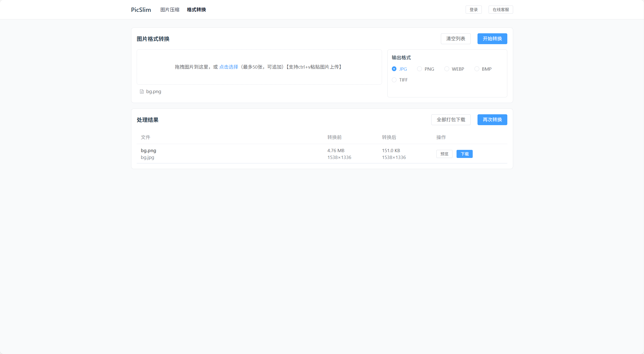Open the 图片压缩 tab
This screenshot has width=644, height=354.
coord(170,10)
